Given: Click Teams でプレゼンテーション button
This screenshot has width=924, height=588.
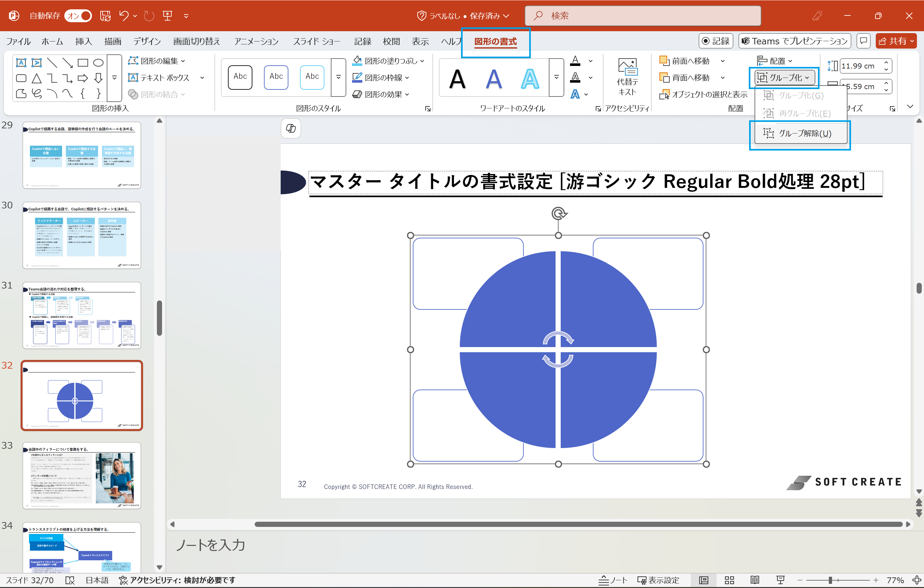Looking at the screenshot, I should point(794,41).
